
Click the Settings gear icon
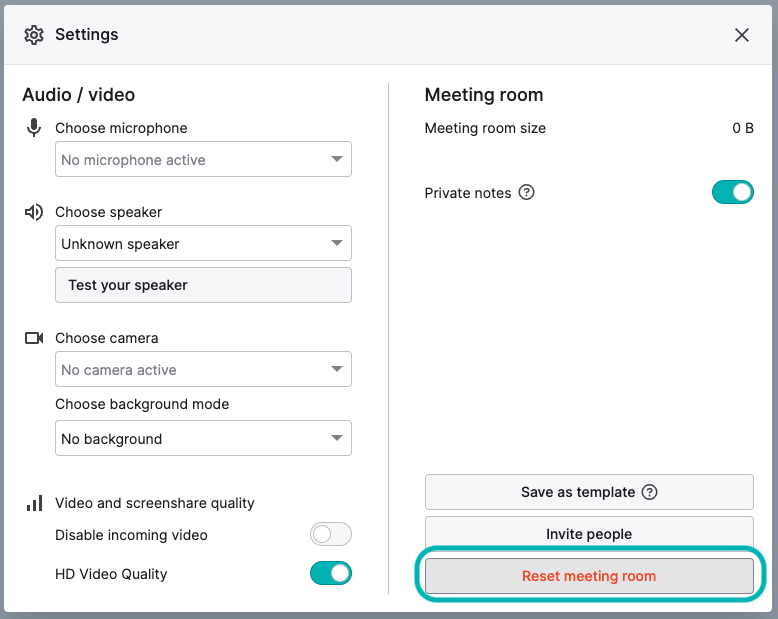[34, 35]
